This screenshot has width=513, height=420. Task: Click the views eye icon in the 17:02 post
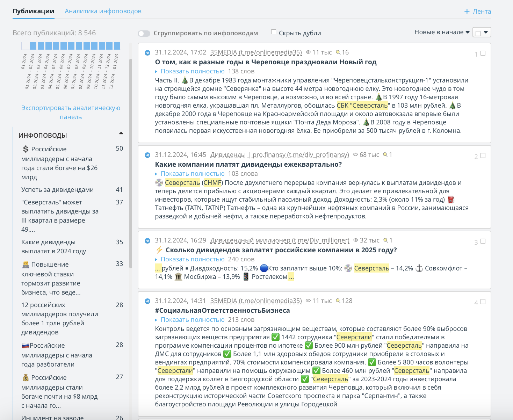point(308,52)
